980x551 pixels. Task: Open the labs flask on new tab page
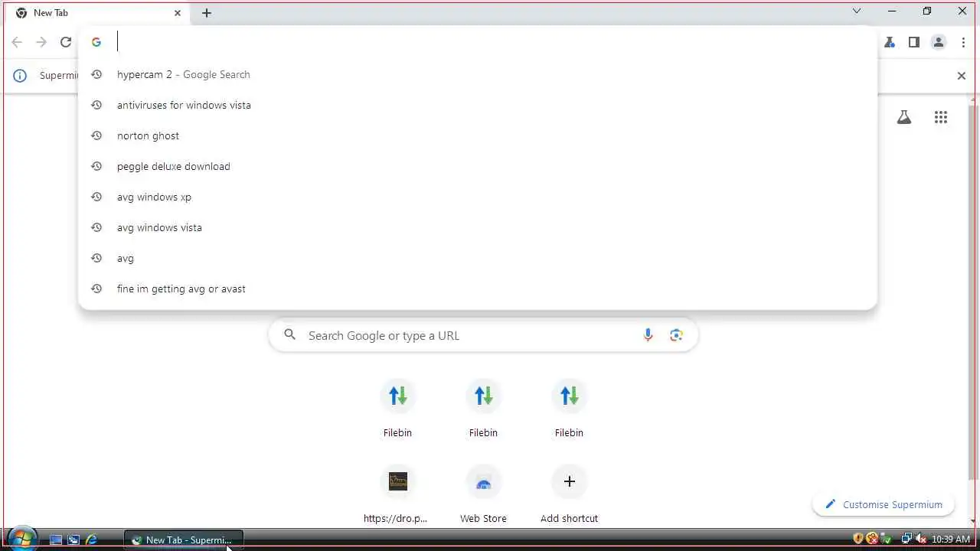[x=904, y=117]
